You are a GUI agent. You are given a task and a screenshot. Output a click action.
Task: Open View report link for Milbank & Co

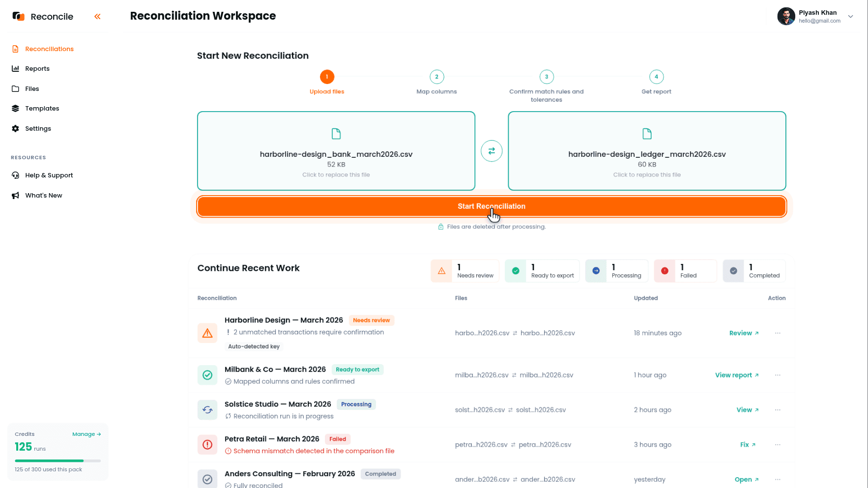point(737,375)
